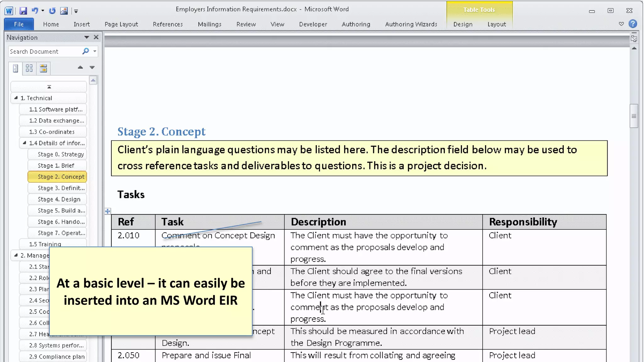This screenshot has width=644, height=362.
Task: Select '2.8 Systems perfor...' heading
Action: point(53,345)
